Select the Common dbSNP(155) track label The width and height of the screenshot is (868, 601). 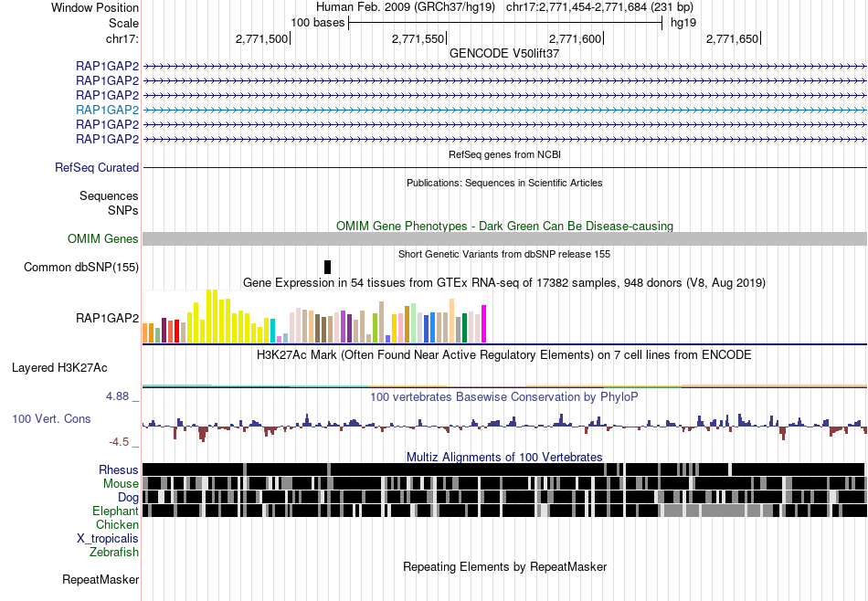click(81, 268)
